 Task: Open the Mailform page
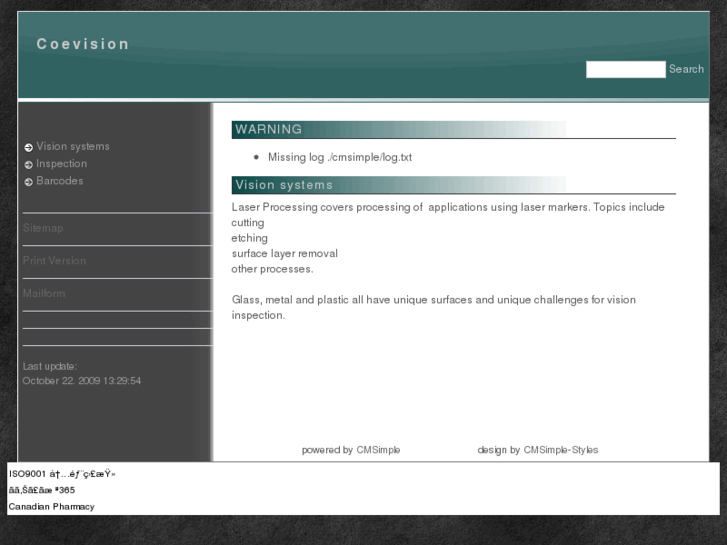click(44, 293)
